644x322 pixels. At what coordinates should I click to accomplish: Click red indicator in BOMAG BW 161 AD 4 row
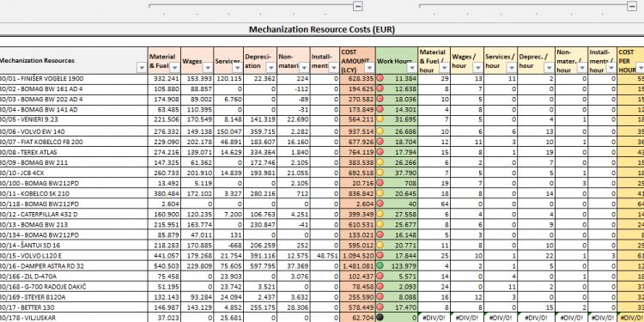(380, 89)
